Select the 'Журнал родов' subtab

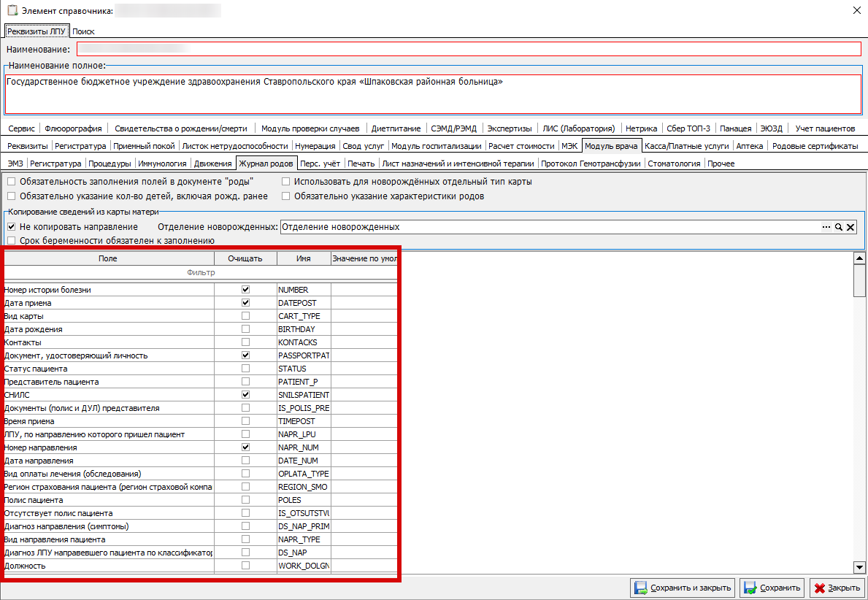click(266, 164)
